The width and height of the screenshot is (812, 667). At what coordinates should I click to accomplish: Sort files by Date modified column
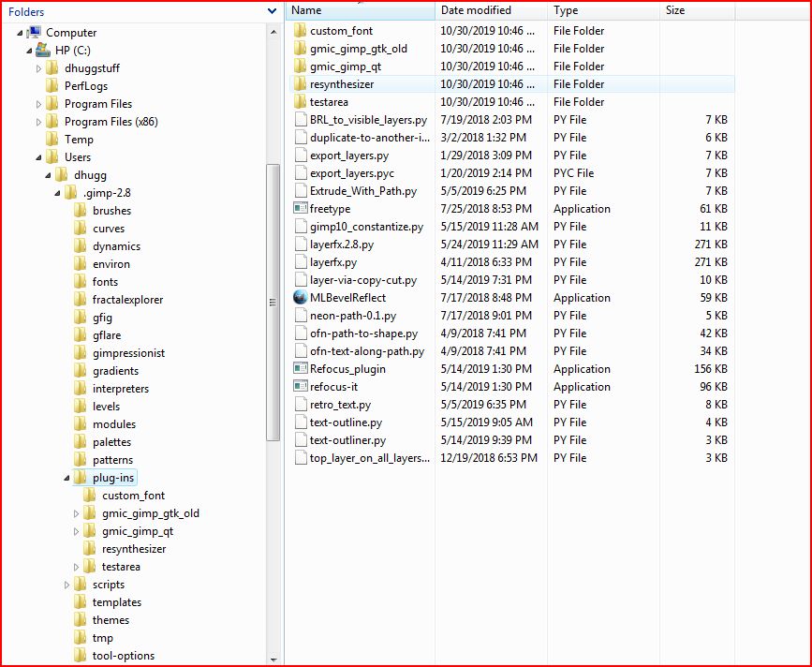(x=491, y=10)
